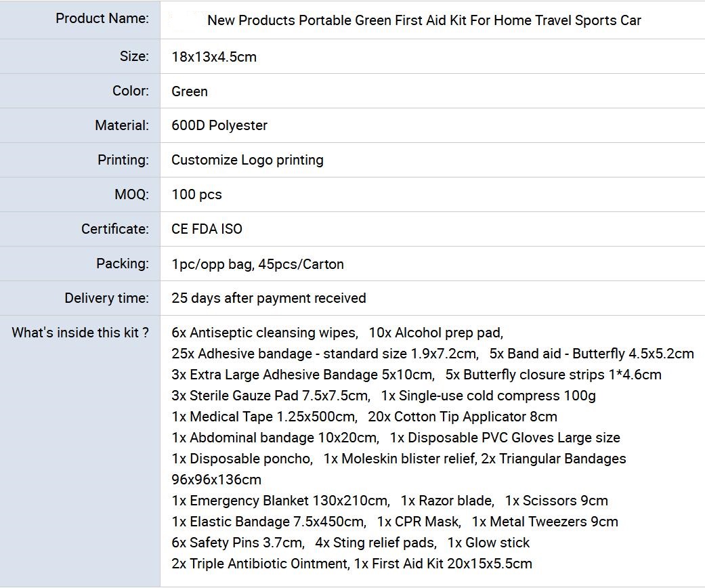Click the Color label
The width and height of the screenshot is (705, 588).
pos(131,91)
